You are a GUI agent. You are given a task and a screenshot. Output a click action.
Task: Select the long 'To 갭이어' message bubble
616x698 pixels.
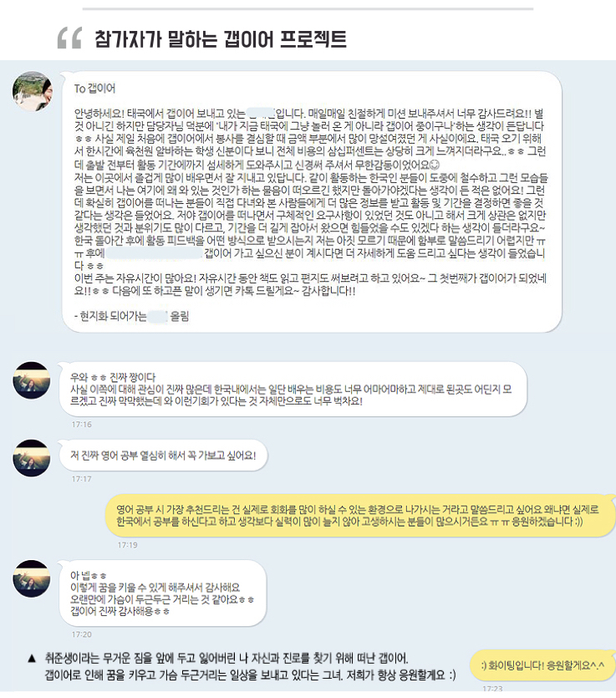tap(312, 201)
